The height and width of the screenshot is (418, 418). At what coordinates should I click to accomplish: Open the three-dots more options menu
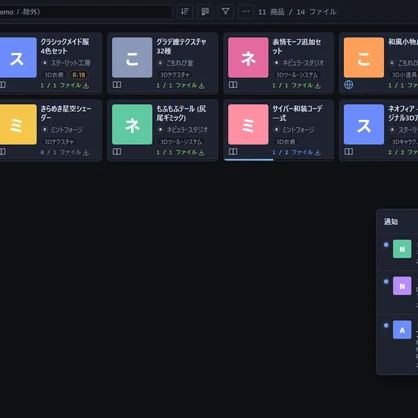coord(246,12)
